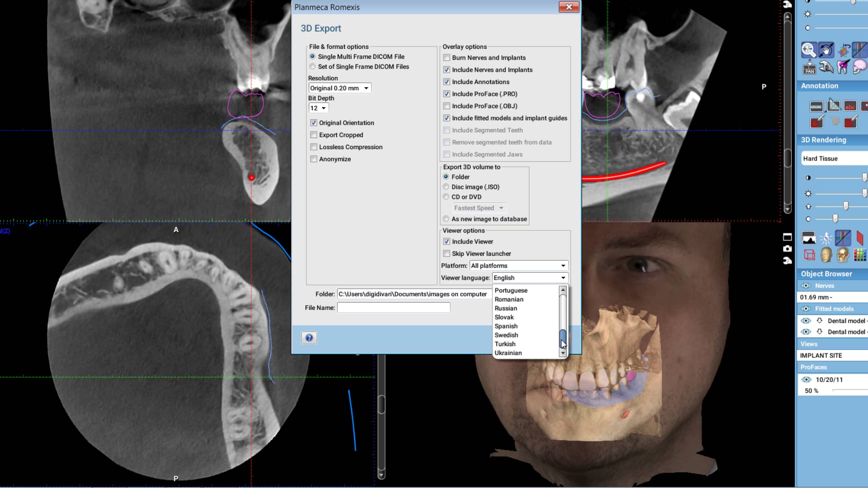Enable Lossless Compression checkbox
Viewport: 868px width, 488px height.
pyautogui.click(x=313, y=146)
